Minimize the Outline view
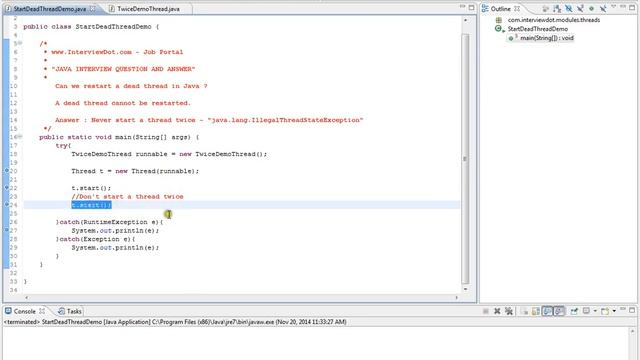The height and width of the screenshot is (360, 640). tap(623, 7)
